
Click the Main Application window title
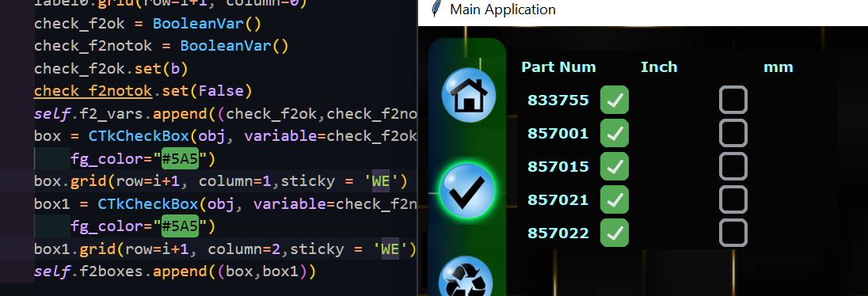click(503, 9)
